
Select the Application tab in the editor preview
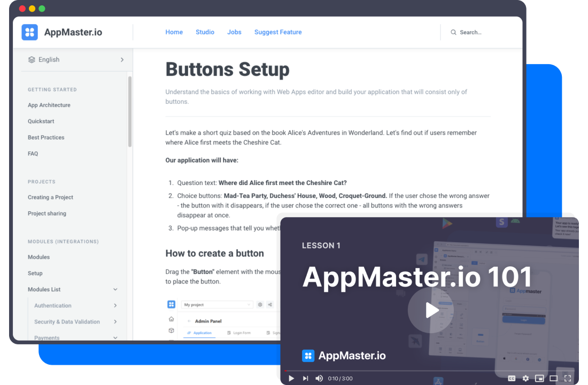click(x=203, y=333)
